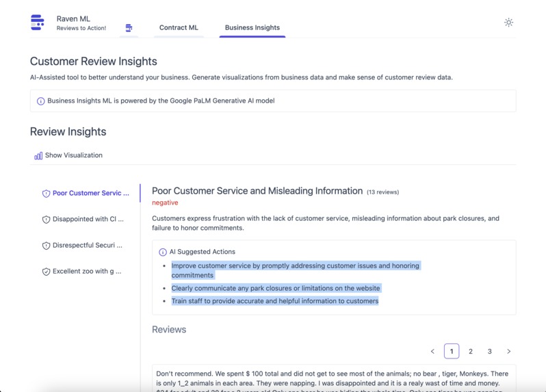Image resolution: width=546 pixels, height=392 pixels.
Task: Click the Reviews section heading
Action: tap(169, 330)
